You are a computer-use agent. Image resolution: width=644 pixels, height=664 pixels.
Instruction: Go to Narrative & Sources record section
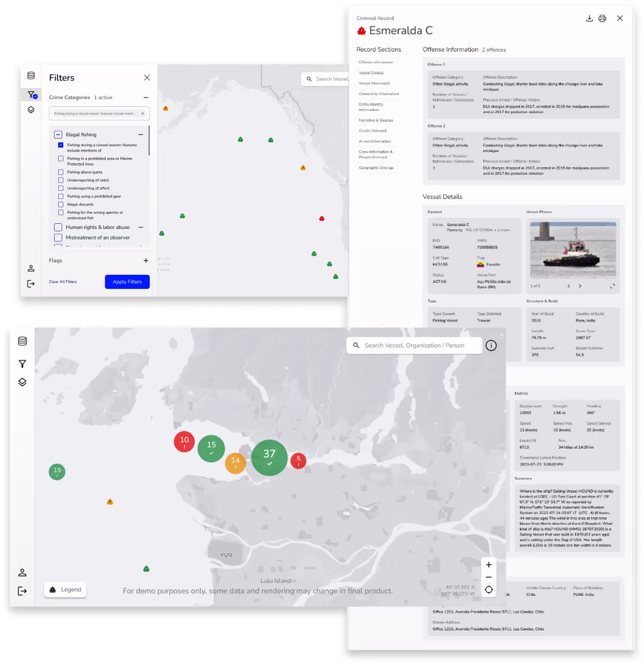(x=376, y=120)
